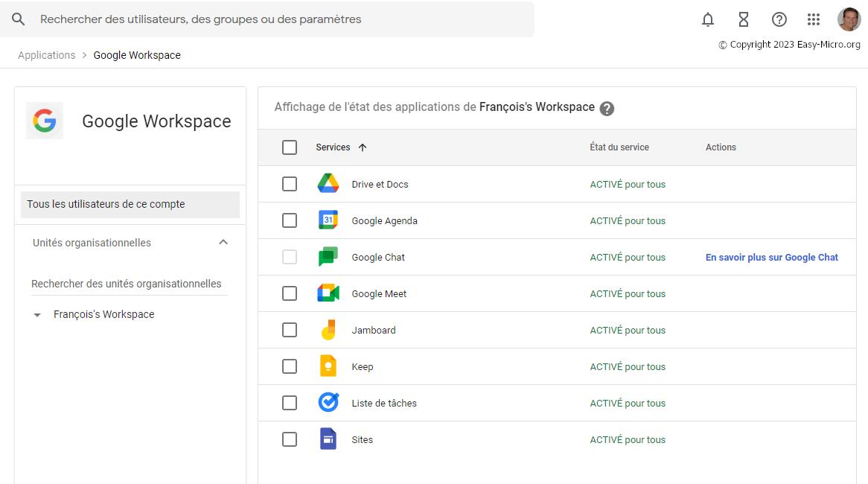Click the Jamboard icon
868x484 pixels.
tap(328, 330)
